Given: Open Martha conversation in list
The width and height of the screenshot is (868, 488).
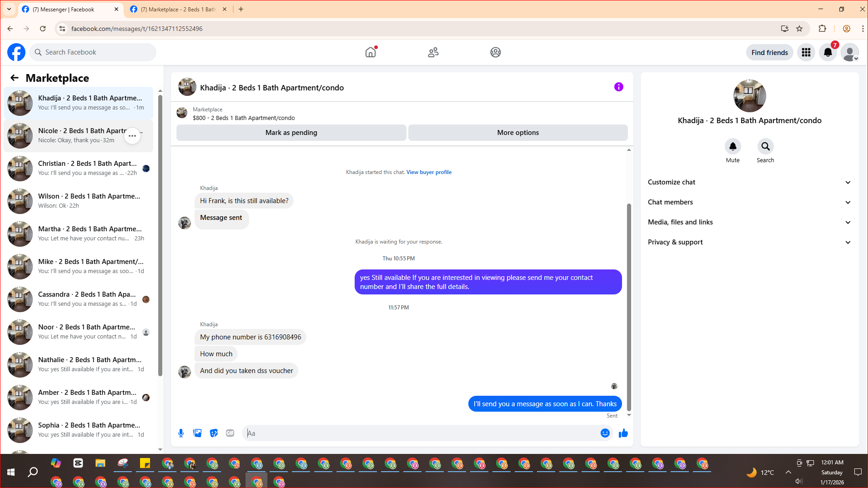Looking at the screenshot, I should pos(78,234).
